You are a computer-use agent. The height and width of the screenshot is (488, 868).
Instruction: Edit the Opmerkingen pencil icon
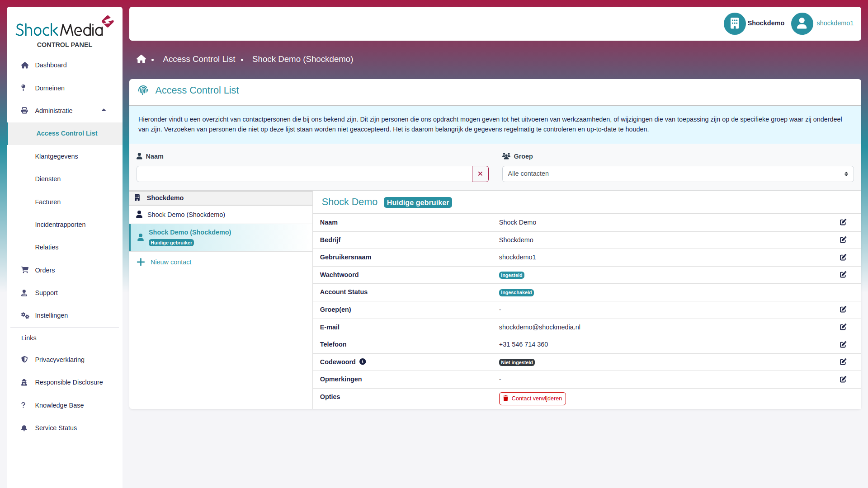coord(843,379)
